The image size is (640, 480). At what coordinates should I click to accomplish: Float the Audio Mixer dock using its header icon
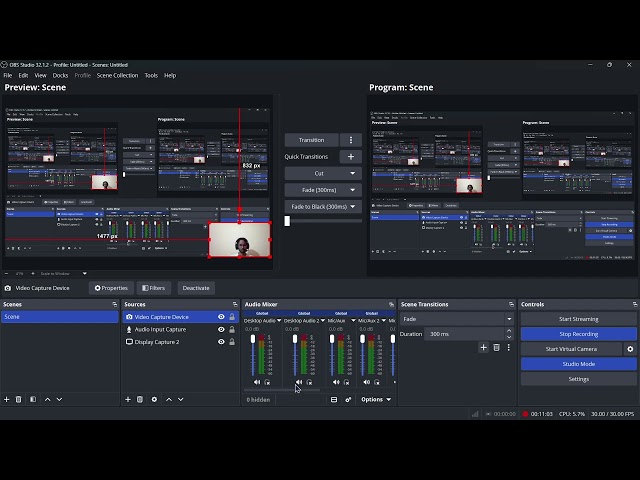pyautogui.click(x=391, y=304)
